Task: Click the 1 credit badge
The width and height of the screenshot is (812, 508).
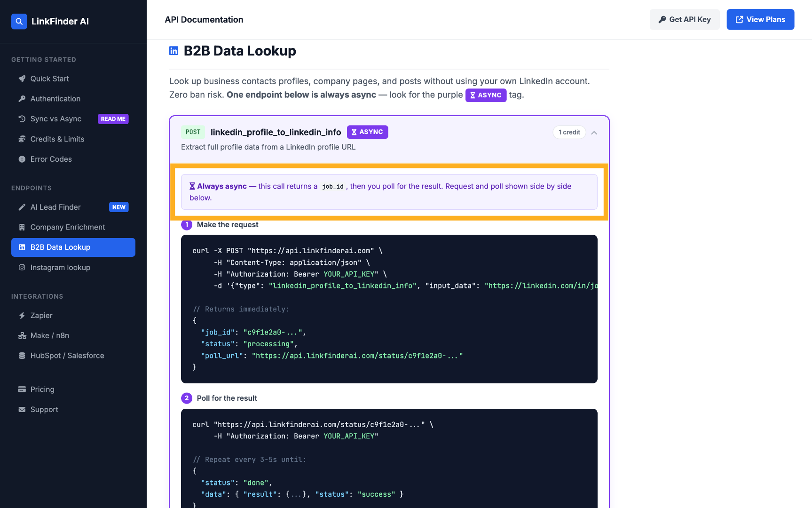Action: [x=569, y=132]
